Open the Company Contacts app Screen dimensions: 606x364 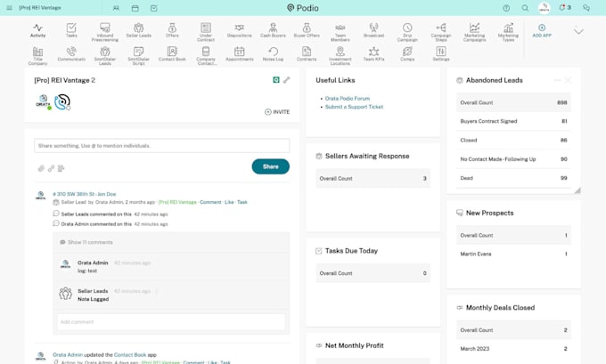click(206, 56)
